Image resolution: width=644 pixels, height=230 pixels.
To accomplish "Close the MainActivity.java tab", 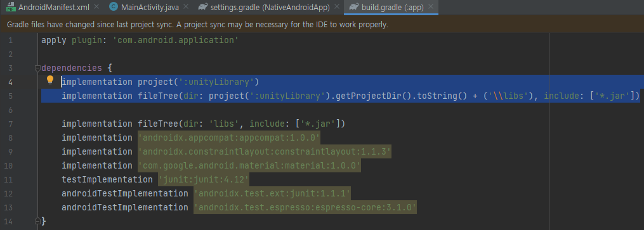I will pos(186,7).
